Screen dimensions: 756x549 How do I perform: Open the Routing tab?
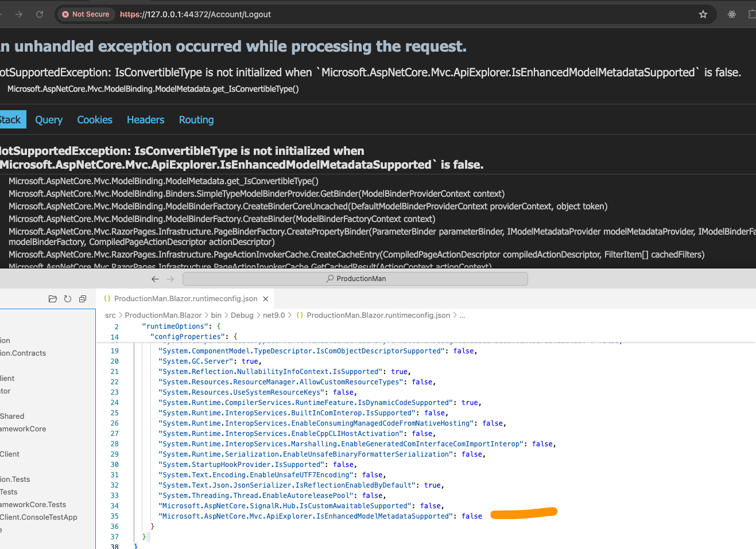click(x=196, y=120)
